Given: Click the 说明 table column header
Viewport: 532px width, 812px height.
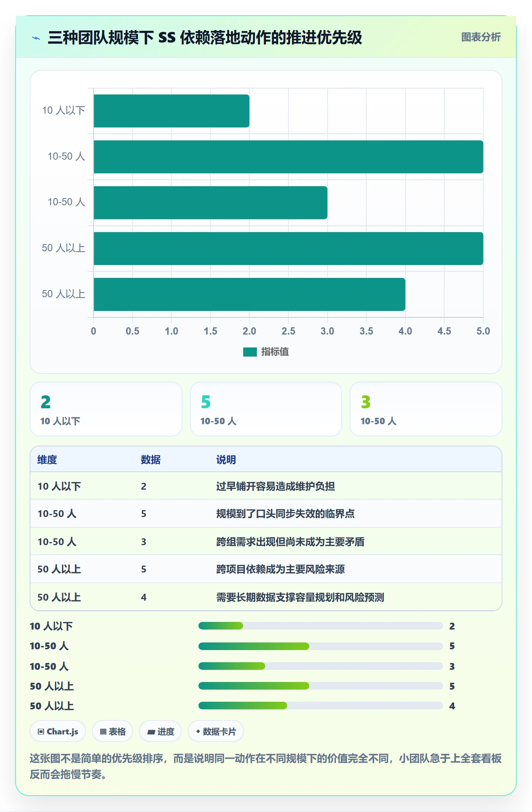Looking at the screenshot, I should coord(226,460).
